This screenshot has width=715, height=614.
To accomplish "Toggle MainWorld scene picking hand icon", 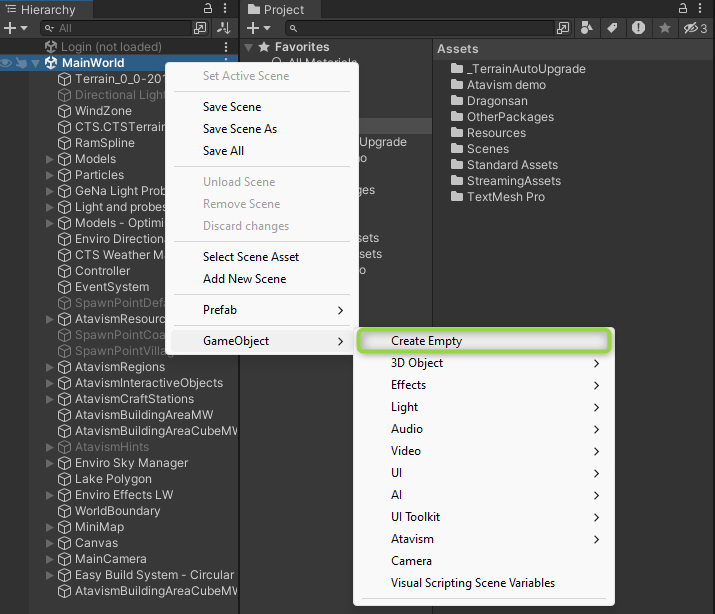I will pos(20,63).
